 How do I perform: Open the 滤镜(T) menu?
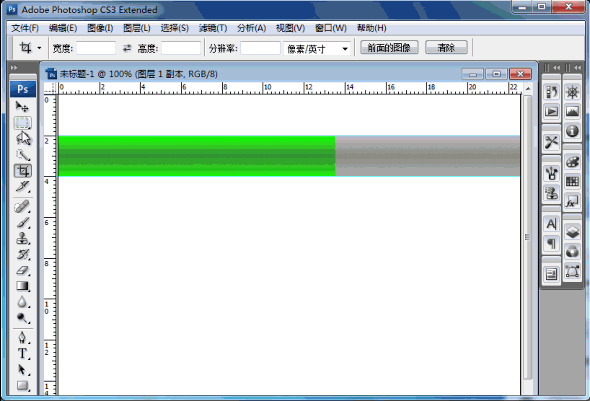(x=213, y=28)
